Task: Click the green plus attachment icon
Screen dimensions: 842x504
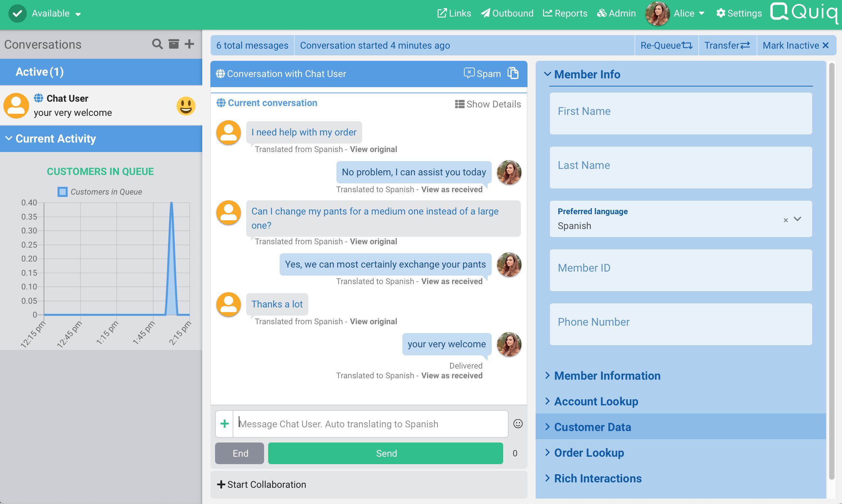Action: (224, 424)
